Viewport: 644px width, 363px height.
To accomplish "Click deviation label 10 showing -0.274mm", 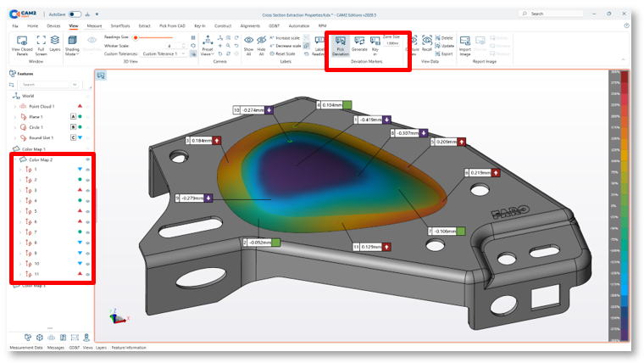I will coord(253,110).
